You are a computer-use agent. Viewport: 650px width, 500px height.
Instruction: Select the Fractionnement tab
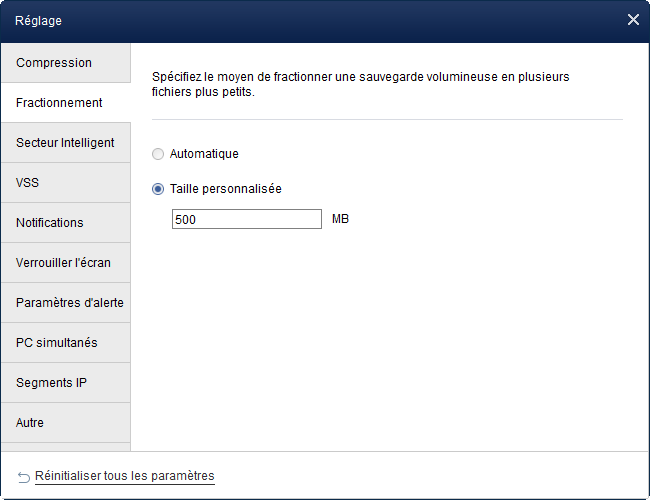pos(65,103)
